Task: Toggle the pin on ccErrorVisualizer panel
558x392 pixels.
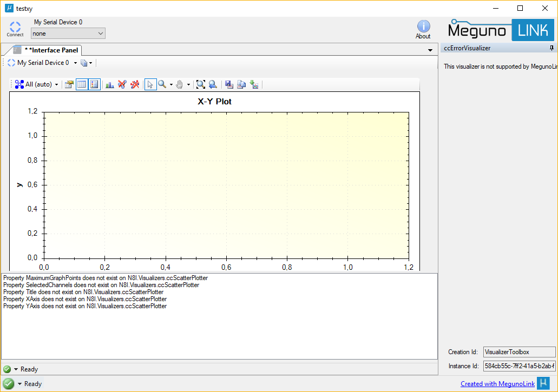Action: point(552,48)
